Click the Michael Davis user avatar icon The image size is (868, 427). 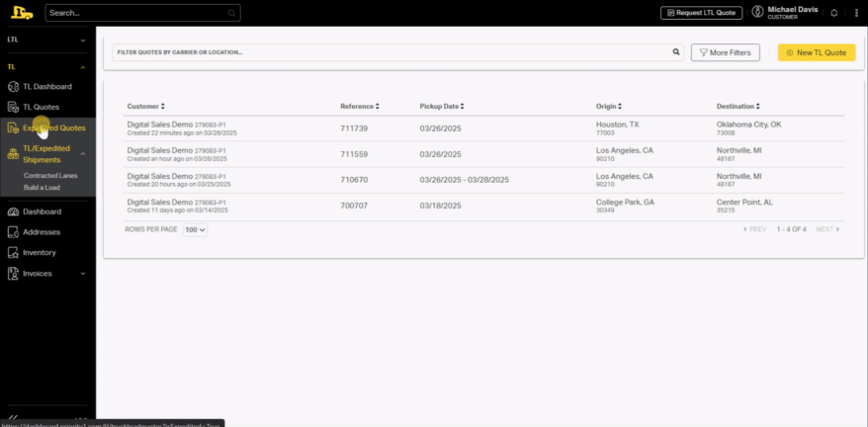click(757, 13)
